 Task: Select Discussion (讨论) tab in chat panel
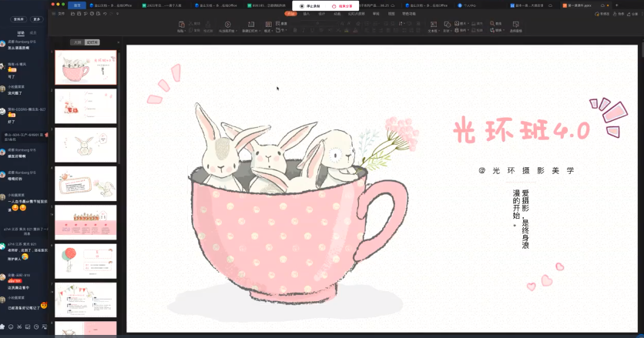[x=21, y=33]
